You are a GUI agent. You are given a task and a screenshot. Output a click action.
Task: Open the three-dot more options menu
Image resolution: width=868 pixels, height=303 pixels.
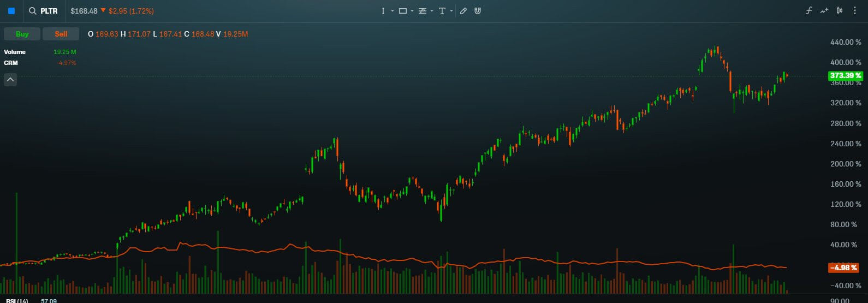coord(855,11)
